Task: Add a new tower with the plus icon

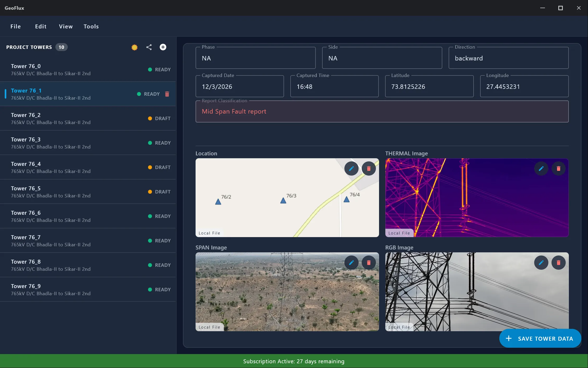Action: click(163, 47)
